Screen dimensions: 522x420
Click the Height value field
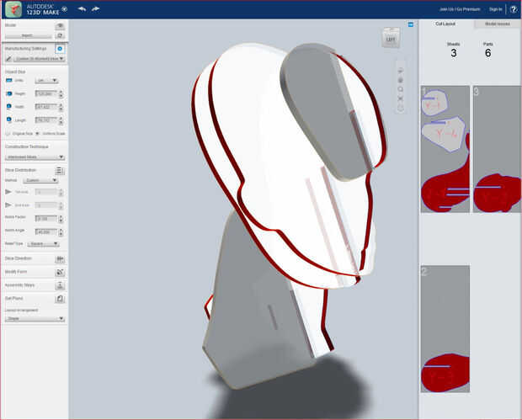pos(46,94)
